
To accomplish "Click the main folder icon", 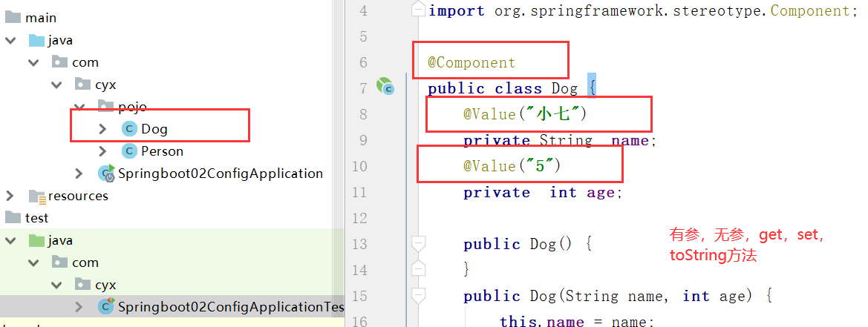I will (x=13, y=19).
